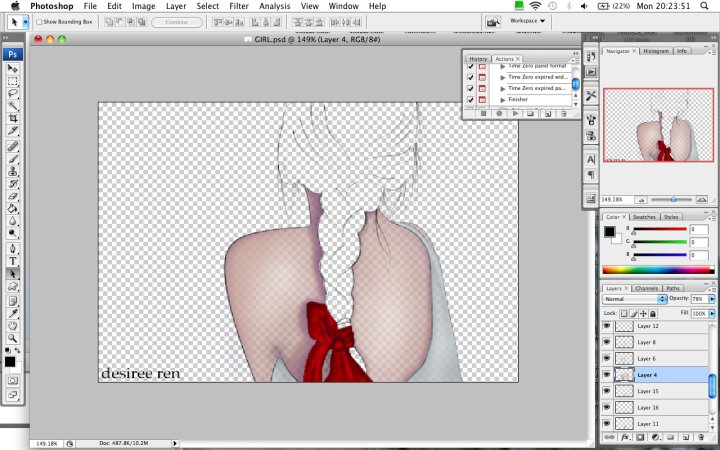The height and width of the screenshot is (450, 720).
Task: Select the Magic Wand tool
Action: click(12, 106)
